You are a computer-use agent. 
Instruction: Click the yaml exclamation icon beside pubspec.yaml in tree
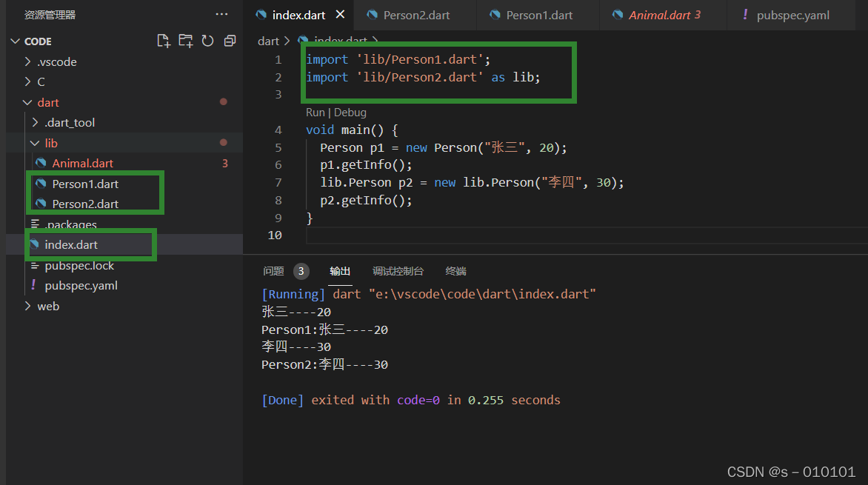click(x=33, y=284)
